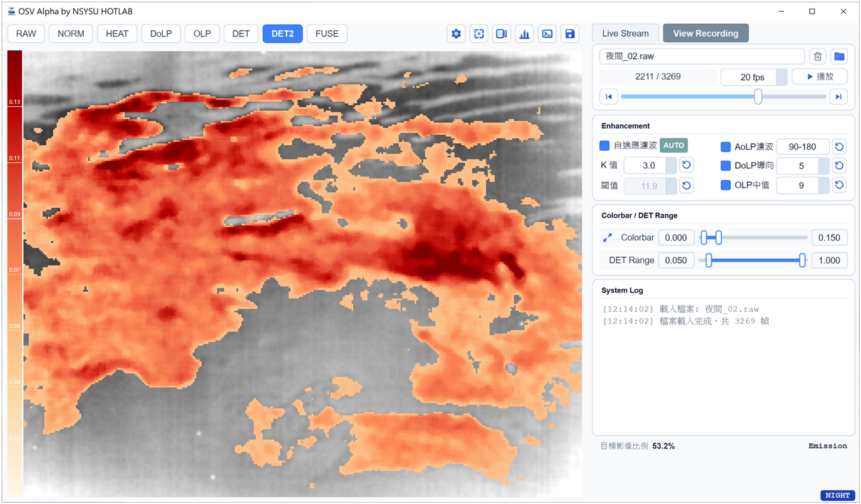
Task: Adjust the DoLP導向 spinner arrows
Action: (824, 166)
